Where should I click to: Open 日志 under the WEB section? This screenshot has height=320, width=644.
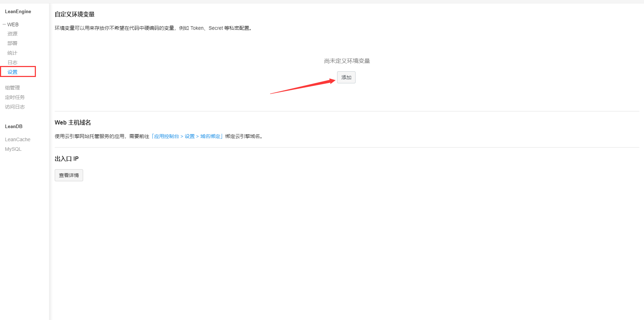pyautogui.click(x=12, y=62)
